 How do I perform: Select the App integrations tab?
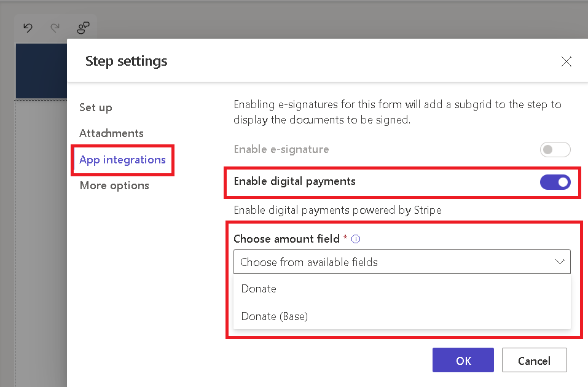[122, 160]
